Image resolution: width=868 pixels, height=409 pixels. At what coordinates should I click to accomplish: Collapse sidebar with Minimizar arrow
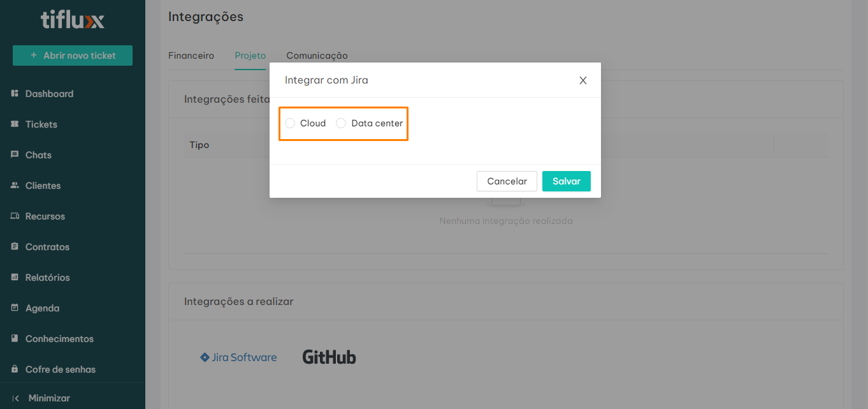click(x=16, y=398)
